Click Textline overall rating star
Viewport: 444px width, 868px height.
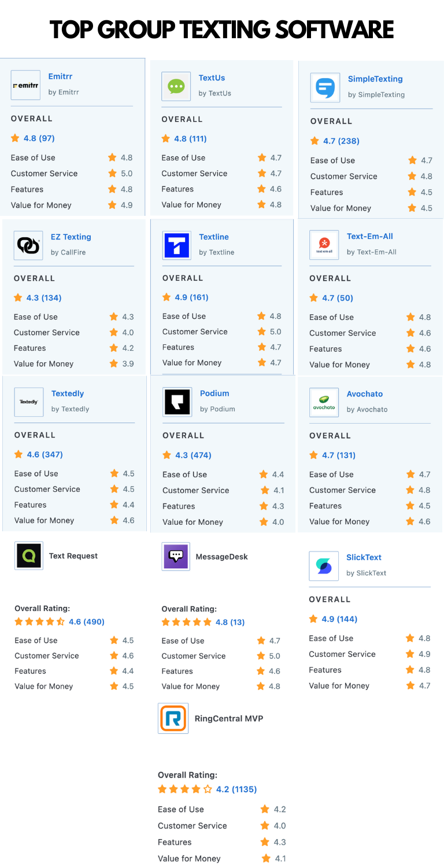pyautogui.click(x=167, y=297)
